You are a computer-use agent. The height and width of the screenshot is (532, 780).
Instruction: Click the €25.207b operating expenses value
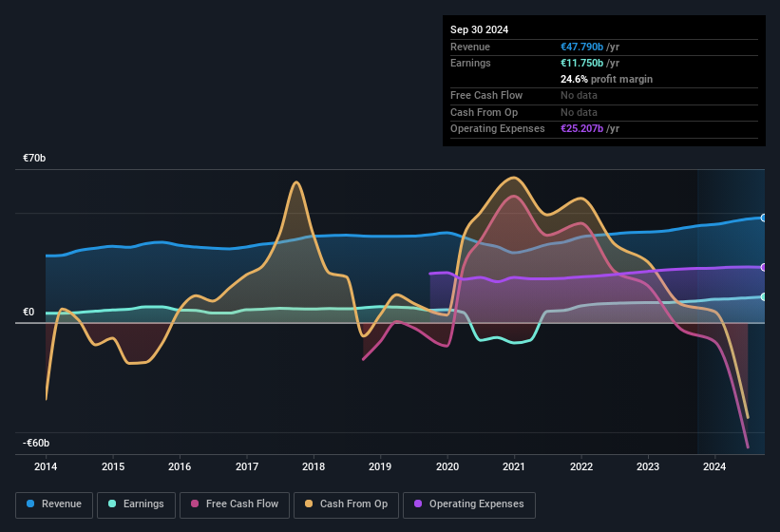581,129
